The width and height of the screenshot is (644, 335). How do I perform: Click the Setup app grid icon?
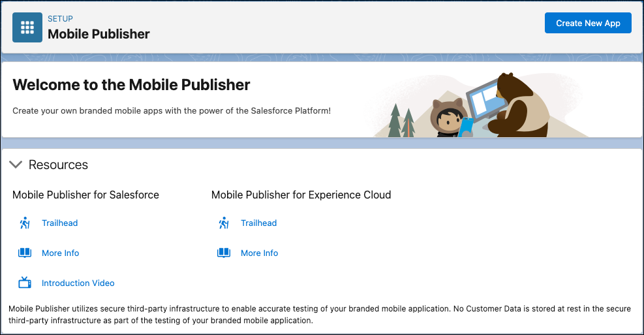point(27,27)
